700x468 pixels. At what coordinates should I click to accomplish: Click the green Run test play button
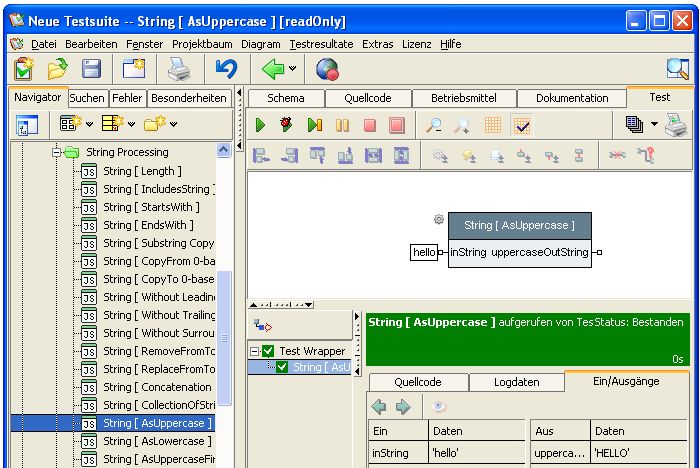tap(260, 125)
